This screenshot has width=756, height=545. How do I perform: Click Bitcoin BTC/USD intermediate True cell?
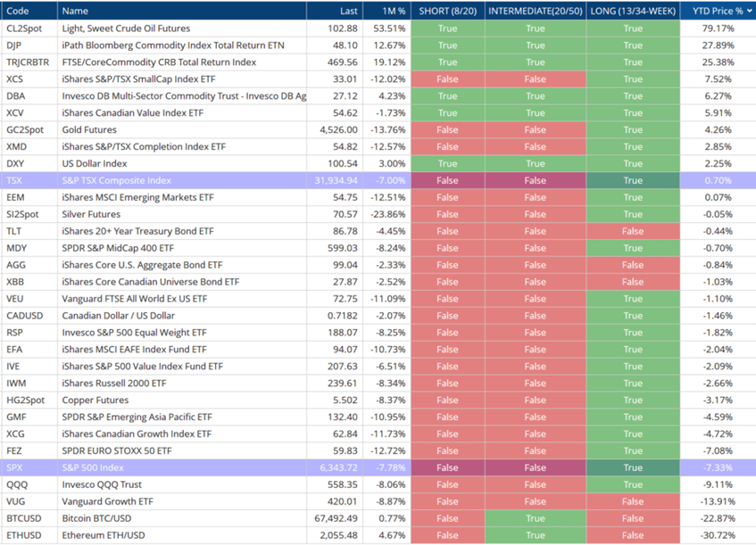click(535, 518)
